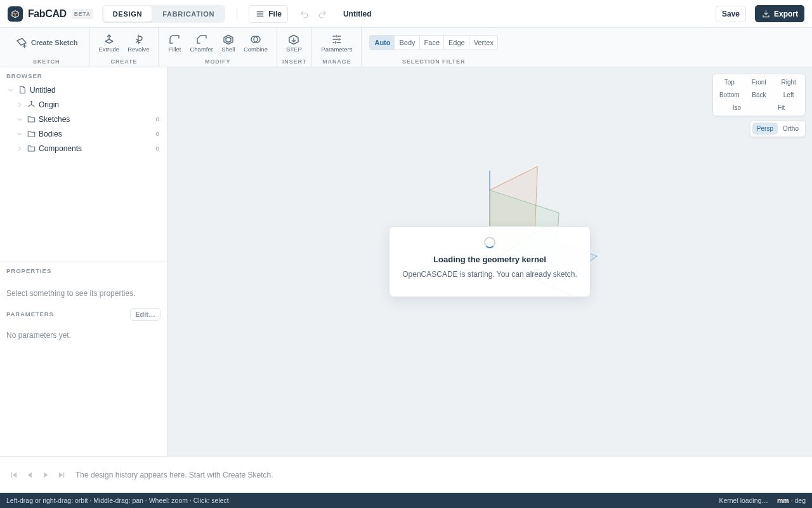
Task: Expand the Origin tree node
Action: pos(20,105)
